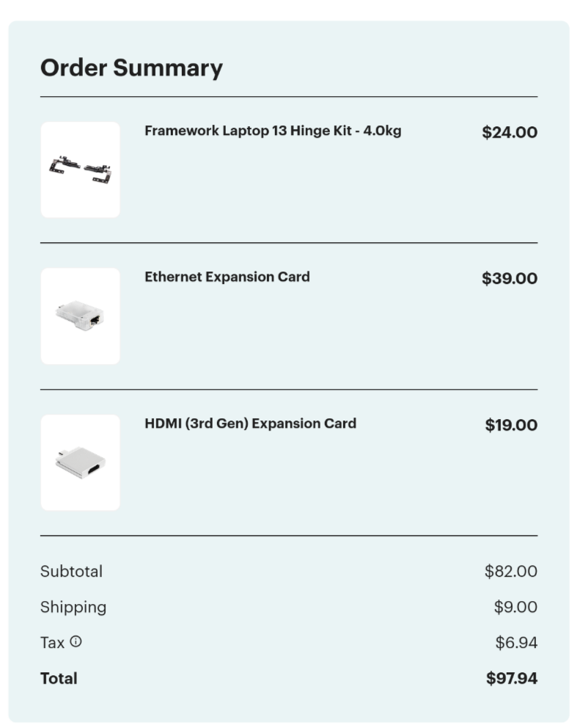Click the Tax label text
580x728 pixels.
point(52,643)
